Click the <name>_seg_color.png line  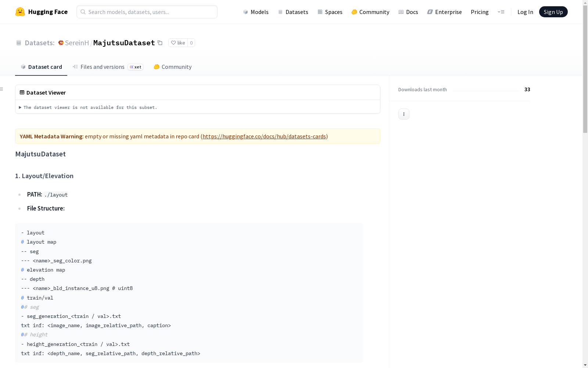pos(56,261)
